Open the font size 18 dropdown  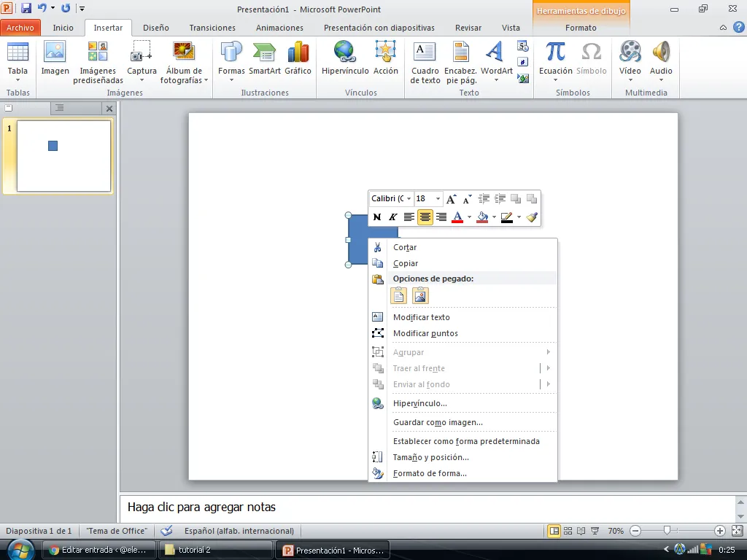pos(438,198)
